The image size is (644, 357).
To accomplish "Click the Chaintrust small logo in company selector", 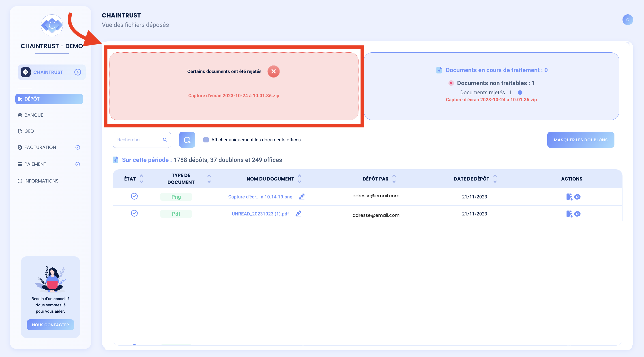I will click(x=26, y=72).
